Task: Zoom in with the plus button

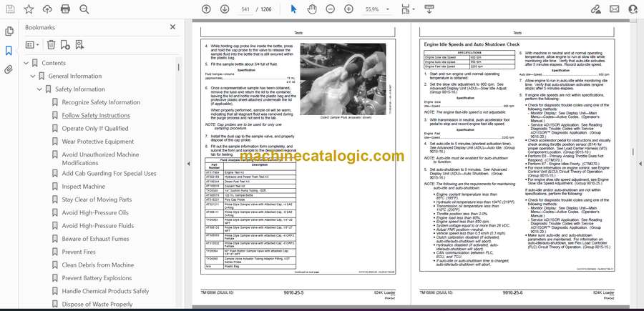Action: pos(348,9)
